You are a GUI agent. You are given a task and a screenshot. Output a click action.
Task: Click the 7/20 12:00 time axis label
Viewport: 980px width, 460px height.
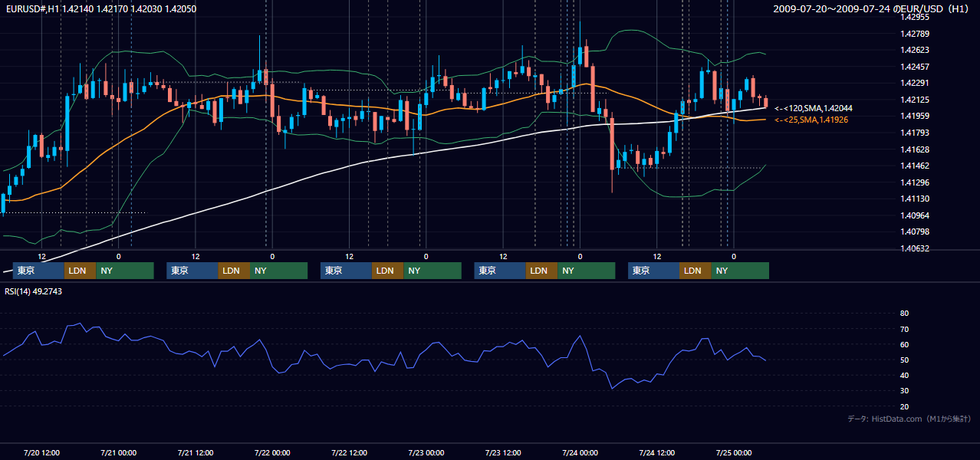[x=41, y=452]
